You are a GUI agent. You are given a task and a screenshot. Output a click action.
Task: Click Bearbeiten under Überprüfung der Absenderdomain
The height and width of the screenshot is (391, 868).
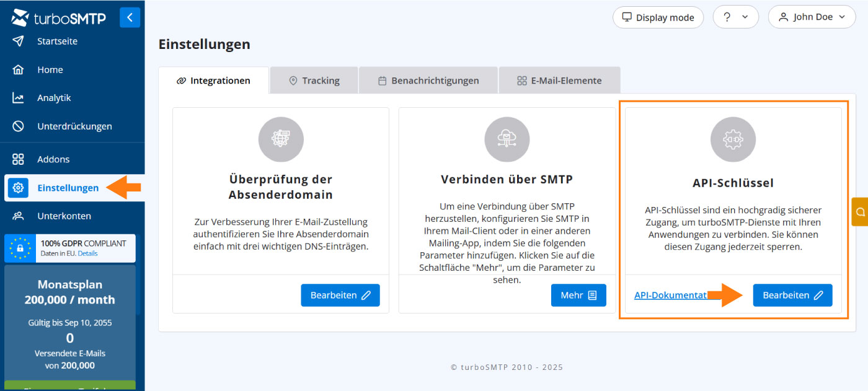point(340,296)
